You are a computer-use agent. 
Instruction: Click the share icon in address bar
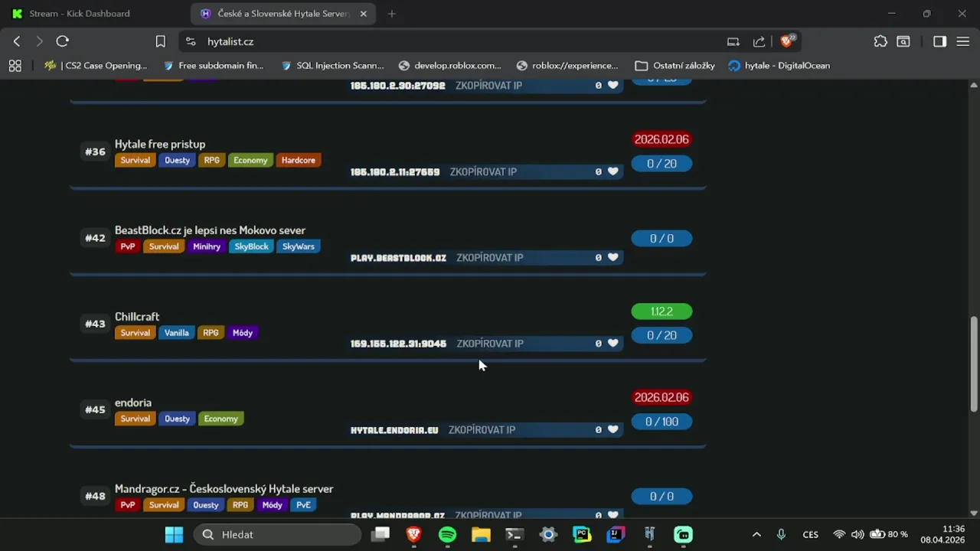click(x=759, y=41)
